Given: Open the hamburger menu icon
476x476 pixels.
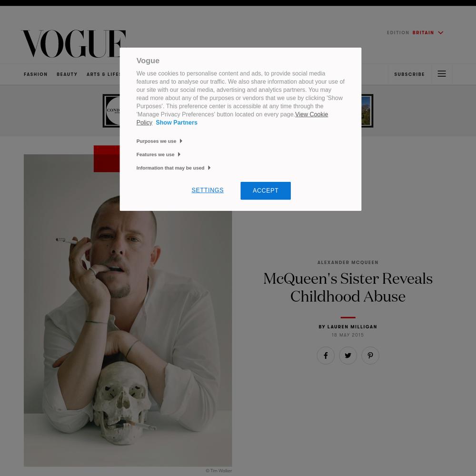Looking at the screenshot, I should tap(442, 74).
